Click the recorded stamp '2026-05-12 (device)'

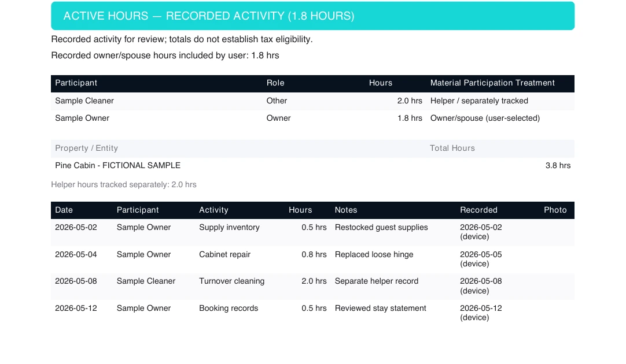pyautogui.click(x=481, y=313)
